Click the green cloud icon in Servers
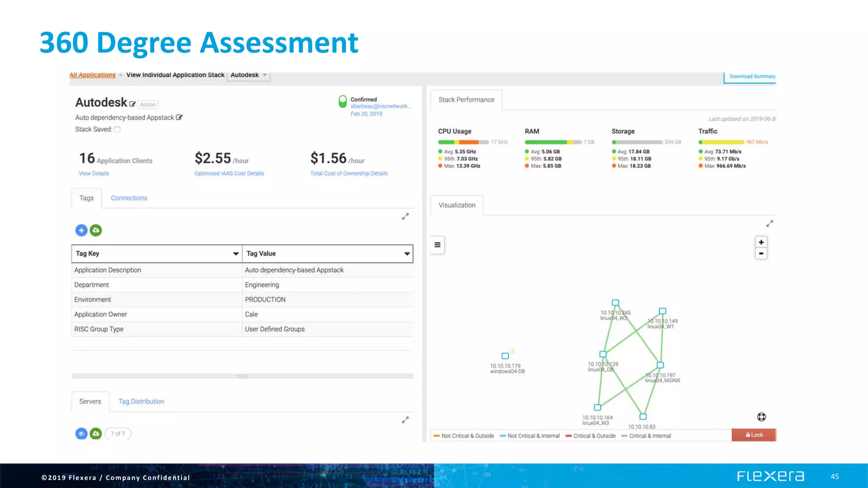 point(96,433)
